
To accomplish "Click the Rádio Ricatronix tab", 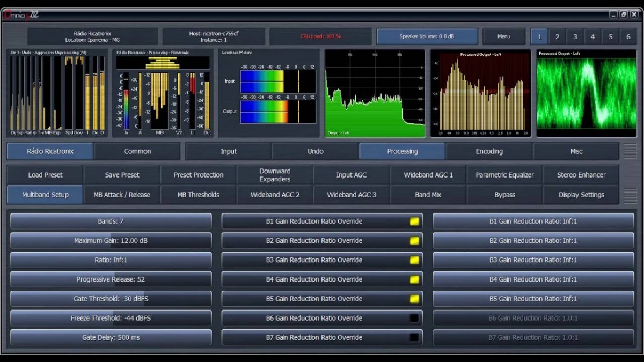I will point(50,151).
